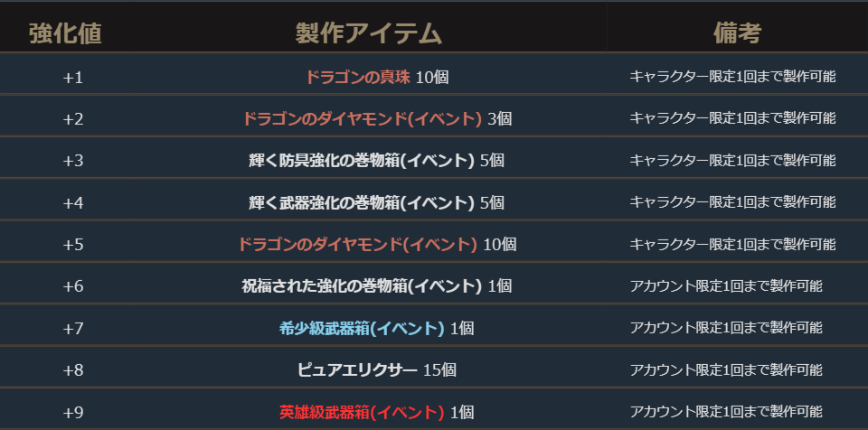Click the 強化値 column header

point(65,33)
